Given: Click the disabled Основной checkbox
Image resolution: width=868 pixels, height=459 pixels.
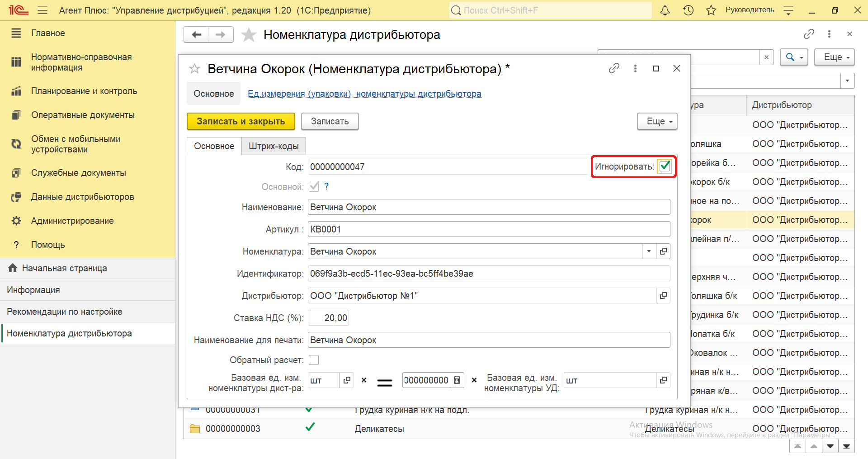Looking at the screenshot, I should (314, 186).
